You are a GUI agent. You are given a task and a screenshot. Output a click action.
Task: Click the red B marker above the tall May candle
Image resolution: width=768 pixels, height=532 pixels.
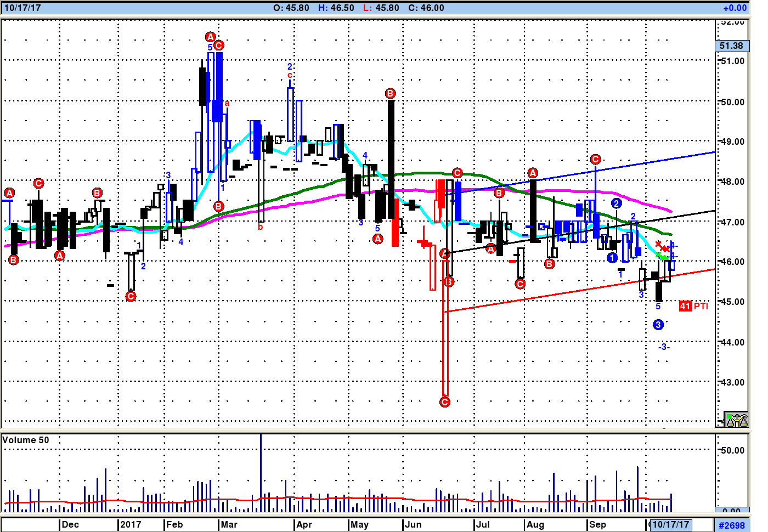(x=390, y=93)
